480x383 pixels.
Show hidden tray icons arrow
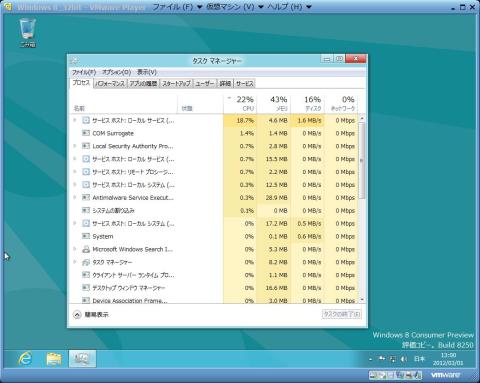click(x=371, y=360)
